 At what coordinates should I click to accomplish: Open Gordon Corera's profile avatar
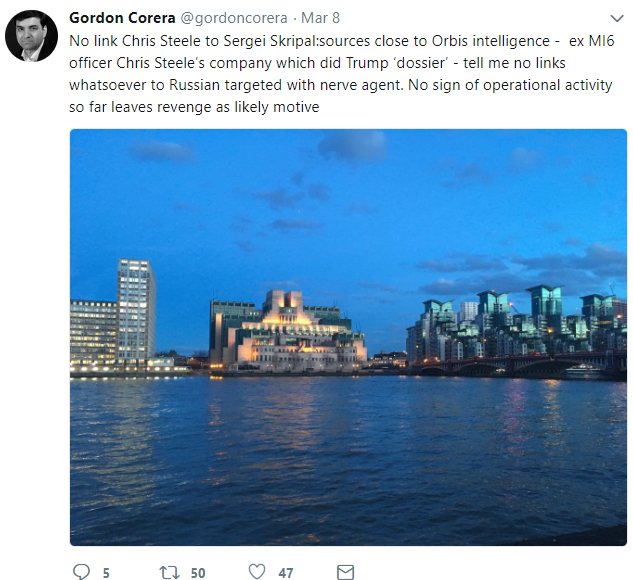(31, 36)
